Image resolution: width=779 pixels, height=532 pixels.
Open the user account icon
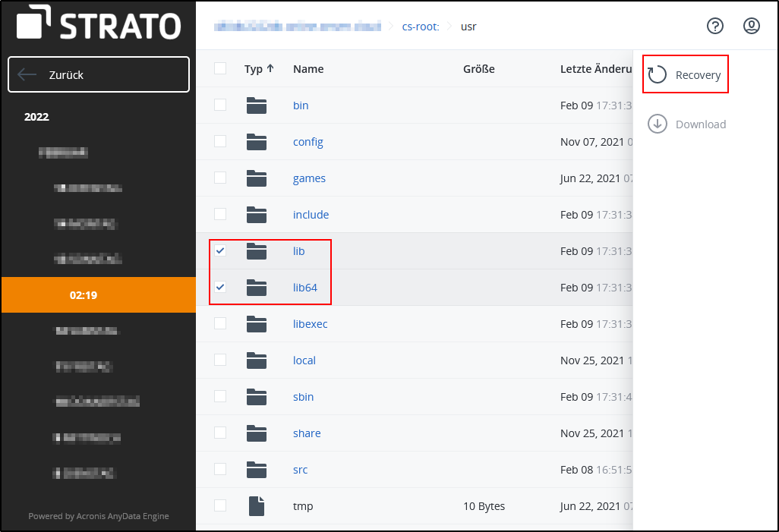pyautogui.click(x=751, y=27)
